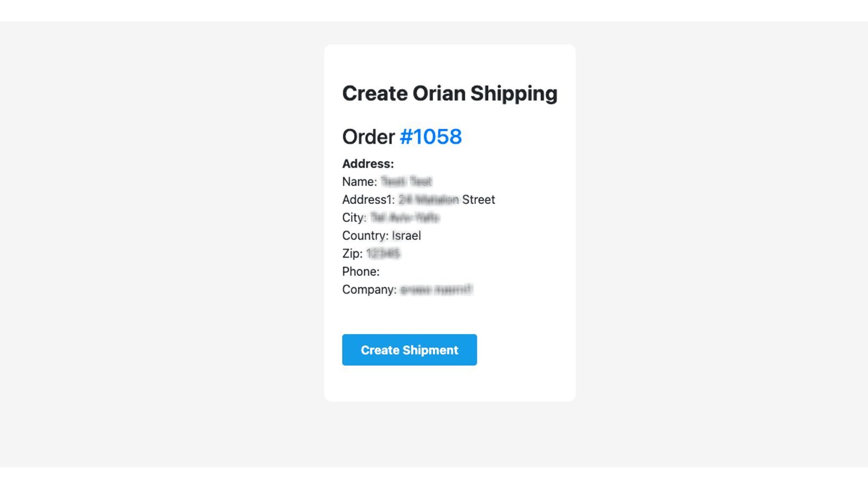Click the blurred street address value
The width and height of the screenshot is (868, 488).
(x=429, y=200)
